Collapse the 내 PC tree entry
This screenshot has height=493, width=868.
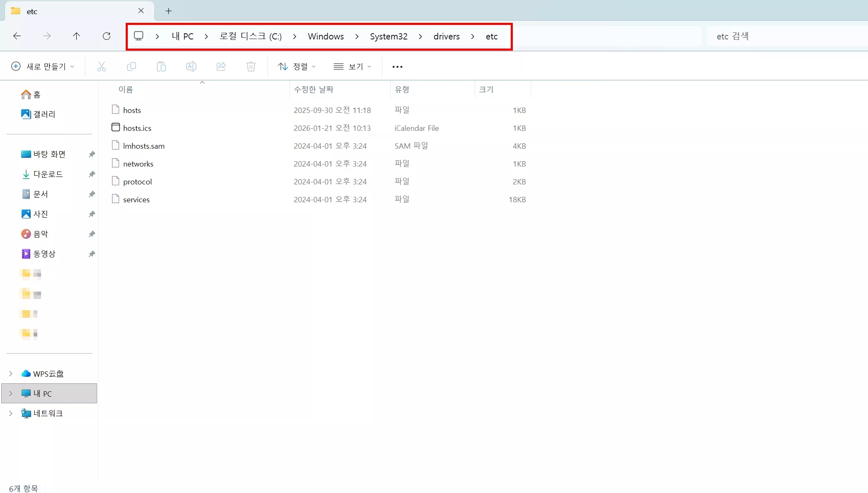point(10,393)
